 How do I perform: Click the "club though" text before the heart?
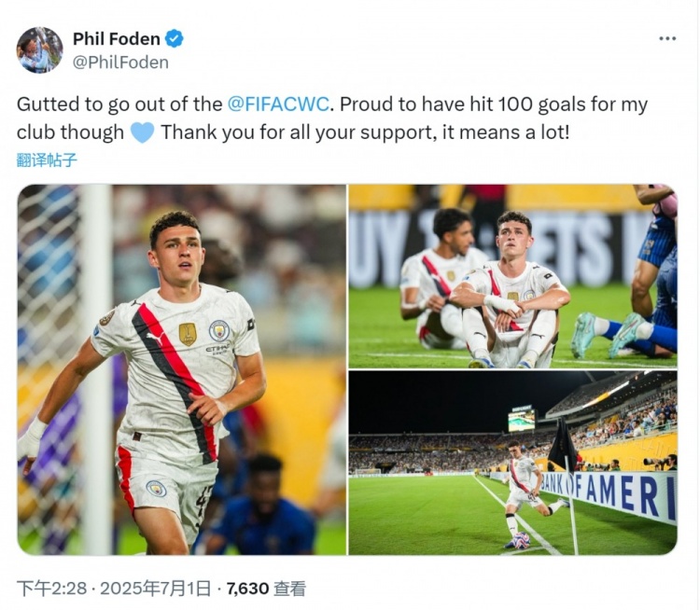pos(71,132)
